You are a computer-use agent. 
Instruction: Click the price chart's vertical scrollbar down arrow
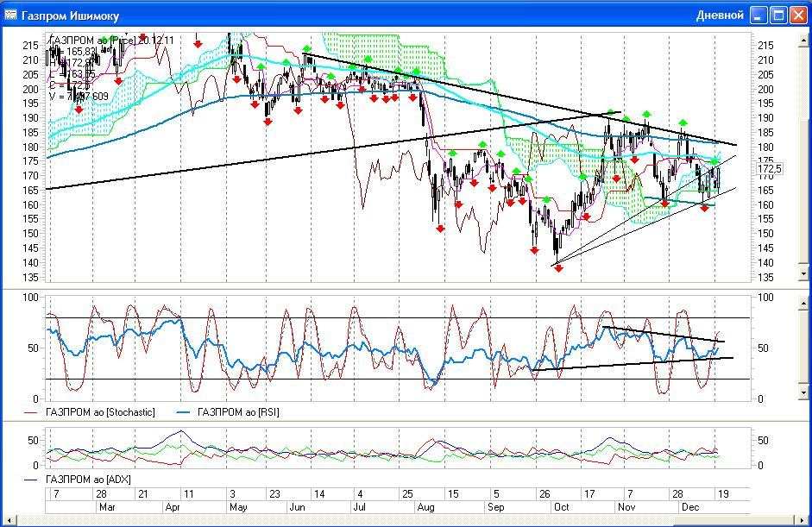(x=803, y=273)
